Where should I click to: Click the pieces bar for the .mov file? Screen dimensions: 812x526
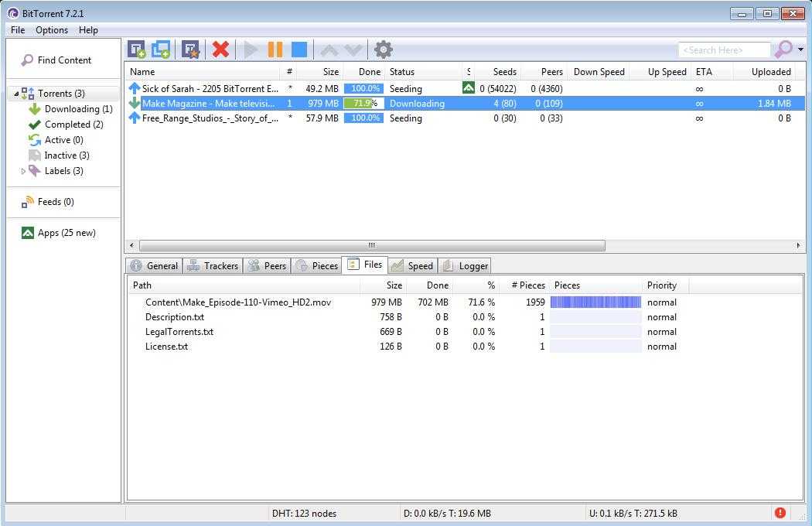click(x=595, y=302)
